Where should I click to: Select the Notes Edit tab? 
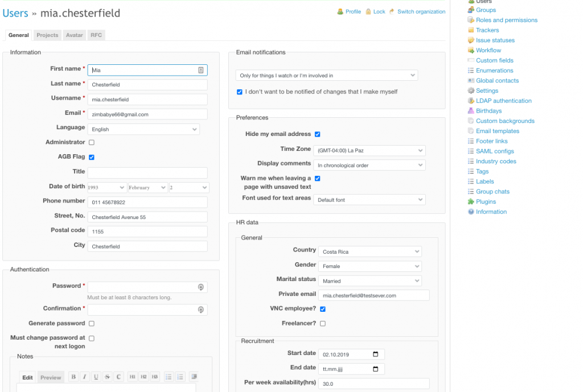point(27,378)
